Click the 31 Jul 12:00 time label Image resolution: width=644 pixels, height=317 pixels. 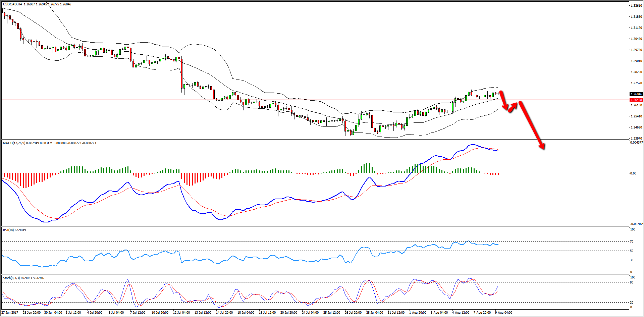point(396,313)
